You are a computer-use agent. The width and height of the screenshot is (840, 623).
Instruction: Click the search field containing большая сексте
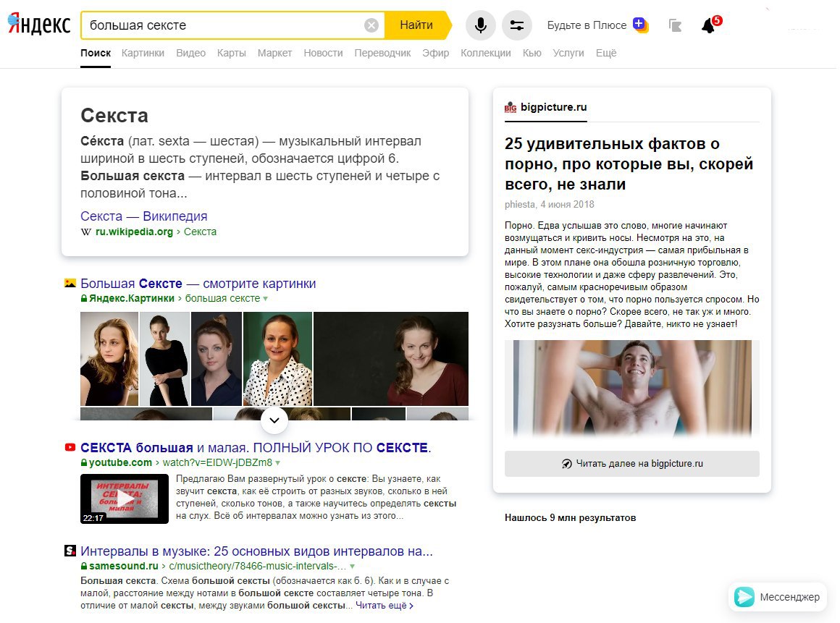(x=225, y=25)
